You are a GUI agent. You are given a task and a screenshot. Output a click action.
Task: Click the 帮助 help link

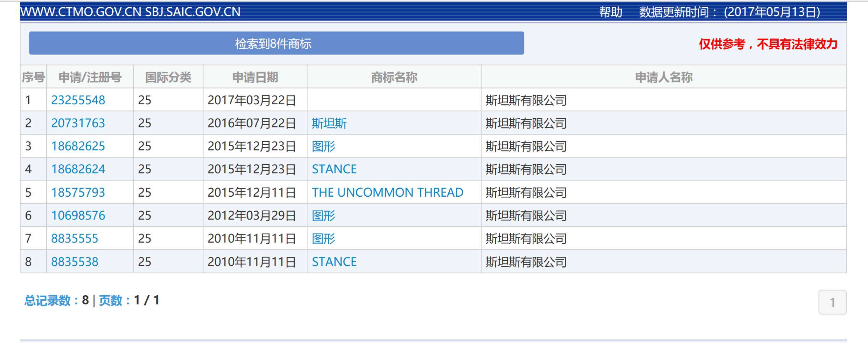coord(611,12)
